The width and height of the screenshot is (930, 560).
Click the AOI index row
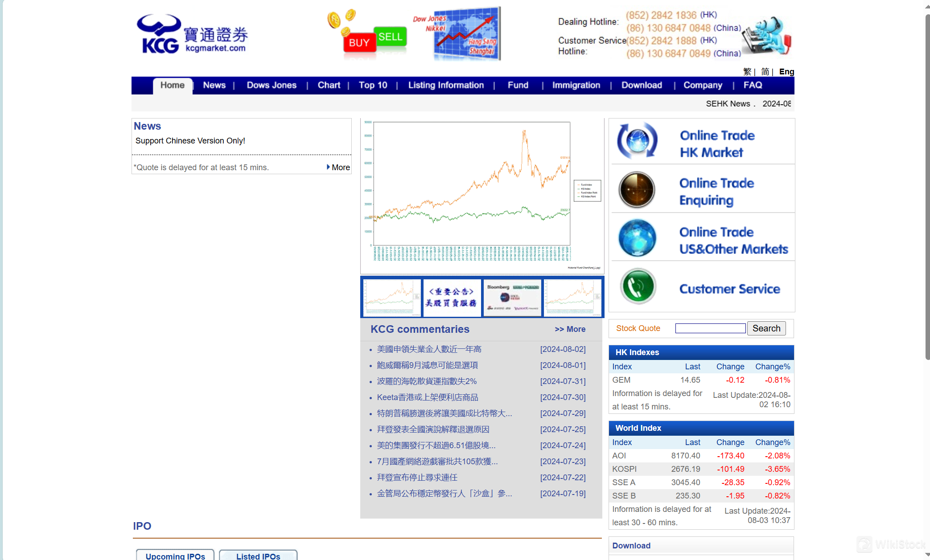(701, 456)
